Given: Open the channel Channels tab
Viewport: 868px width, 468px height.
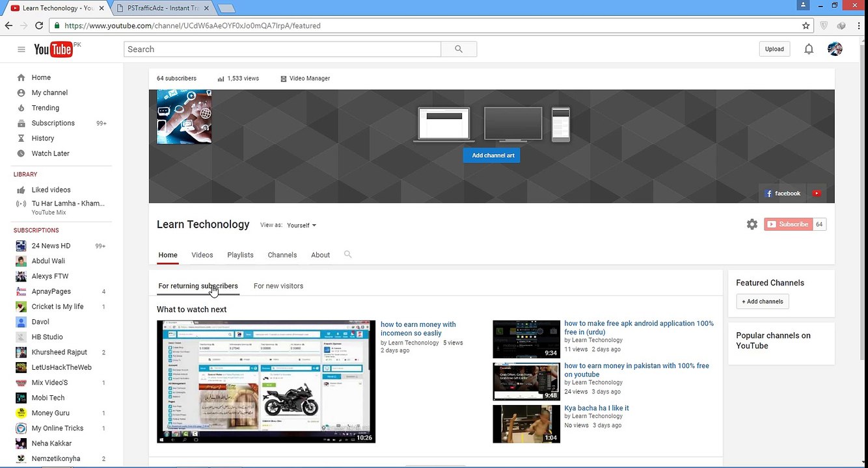Looking at the screenshot, I should [282, 255].
